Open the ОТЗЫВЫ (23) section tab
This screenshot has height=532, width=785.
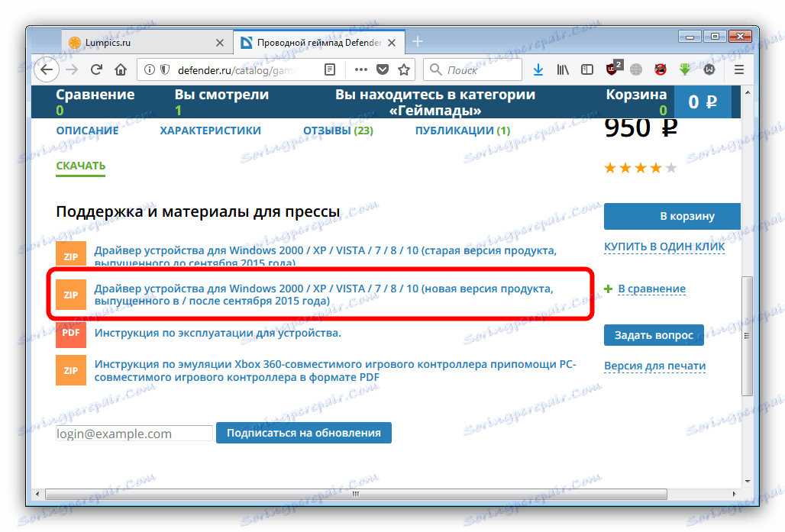[x=338, y=131]
